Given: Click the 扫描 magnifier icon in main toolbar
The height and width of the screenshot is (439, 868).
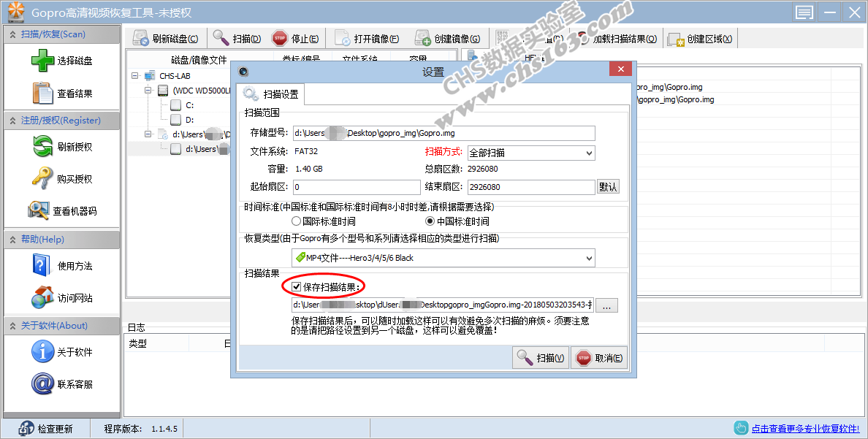Looking at the screenshot, I should 221,38.
